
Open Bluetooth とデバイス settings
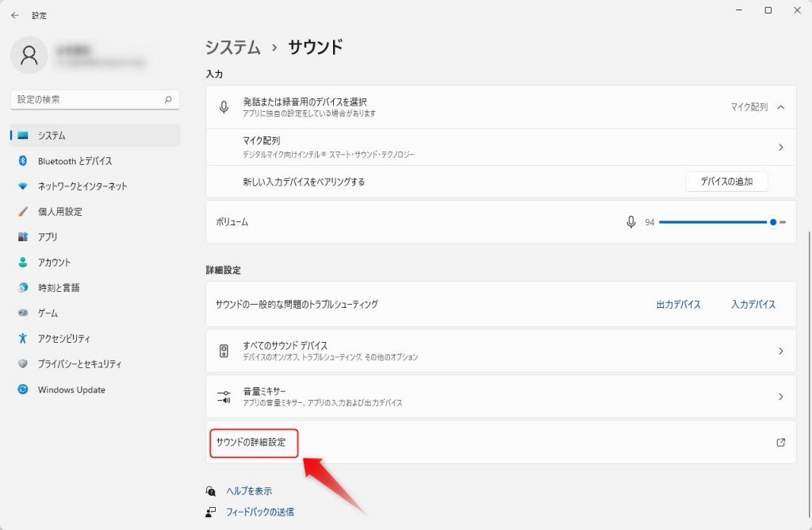(x=95, y=160)
